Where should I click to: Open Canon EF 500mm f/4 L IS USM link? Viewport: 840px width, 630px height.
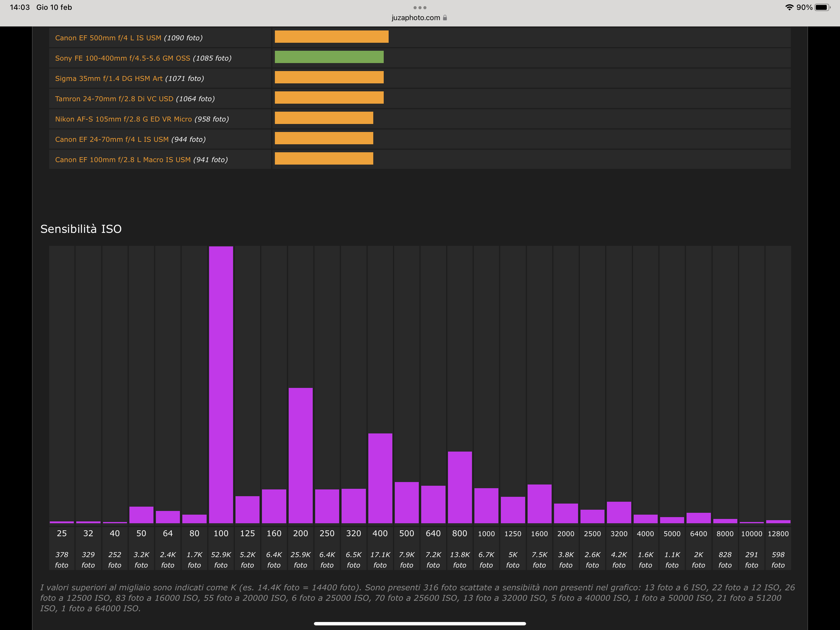108,38
